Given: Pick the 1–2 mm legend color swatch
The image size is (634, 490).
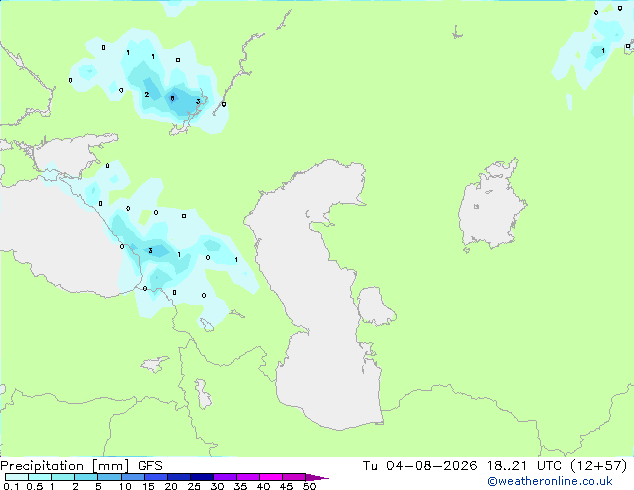Looking at the screenshot, I should click(63, 477).
